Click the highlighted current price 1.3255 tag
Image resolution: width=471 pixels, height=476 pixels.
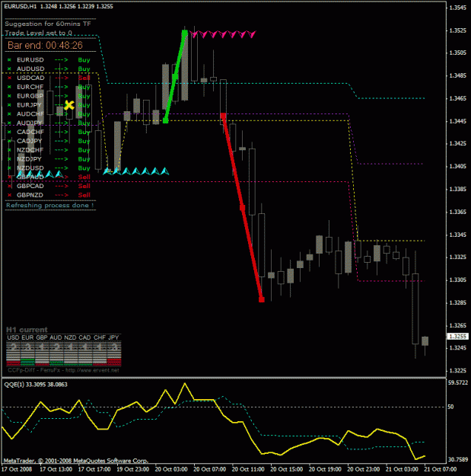457,337
